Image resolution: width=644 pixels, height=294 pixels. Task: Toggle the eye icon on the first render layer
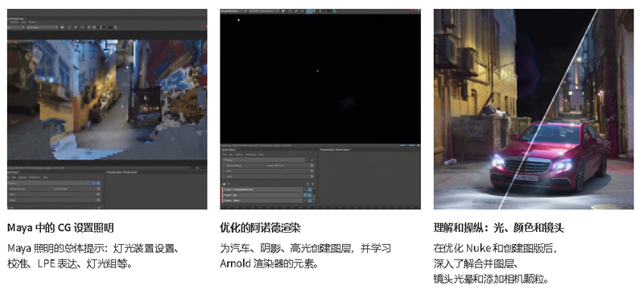click(306, 189)
